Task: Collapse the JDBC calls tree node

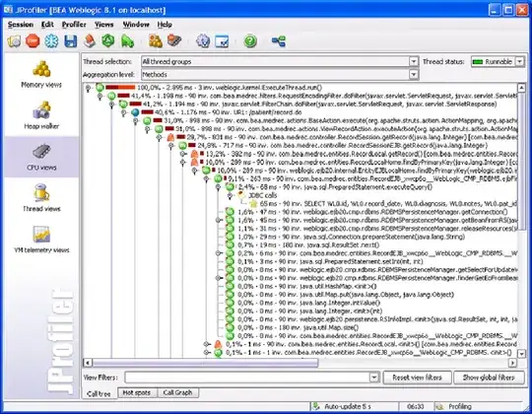Action: pos(230,195)
